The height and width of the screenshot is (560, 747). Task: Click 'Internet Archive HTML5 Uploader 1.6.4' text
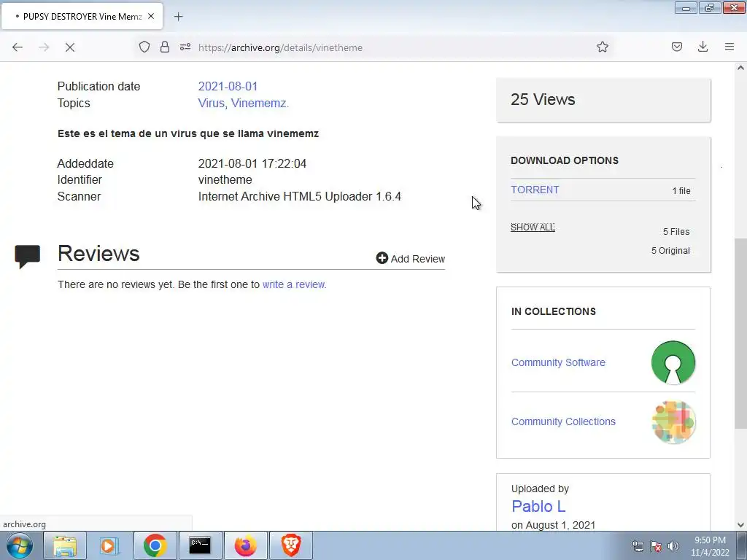pyautogui.click(x=299, y=196)
